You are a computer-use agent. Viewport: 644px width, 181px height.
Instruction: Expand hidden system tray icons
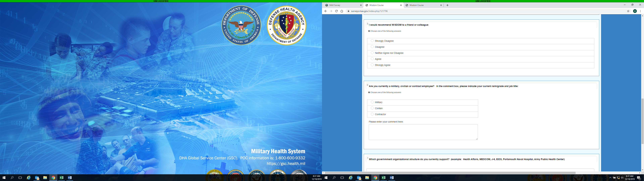(x=610, y=178)
